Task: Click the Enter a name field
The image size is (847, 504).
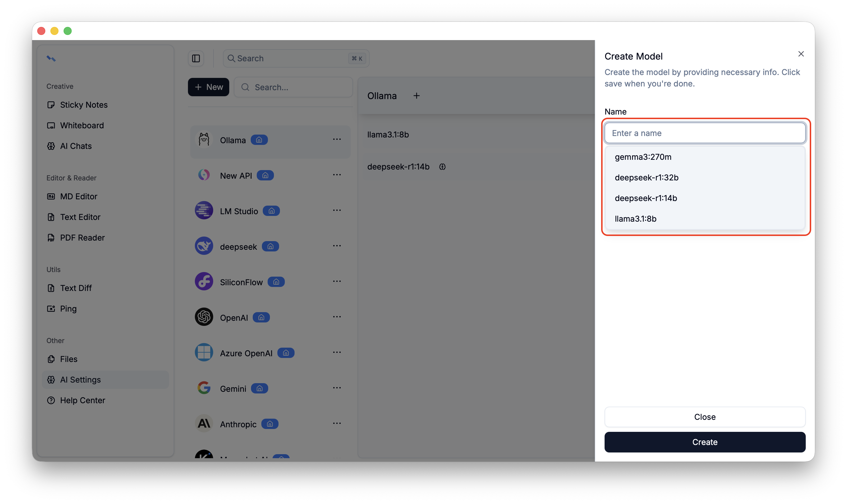Action: click(x=705, y=133)
